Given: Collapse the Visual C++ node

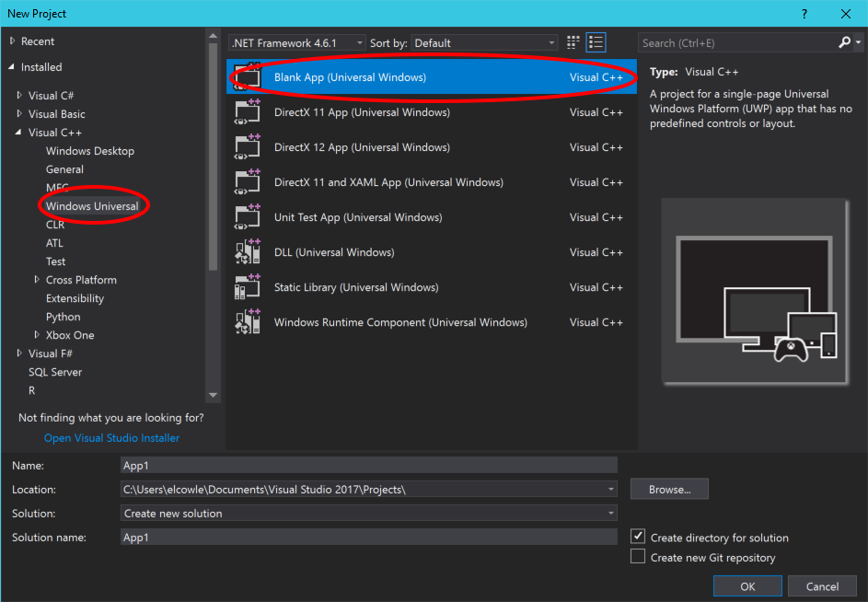Looking at the screenshot, I should (x=18, y=133).
